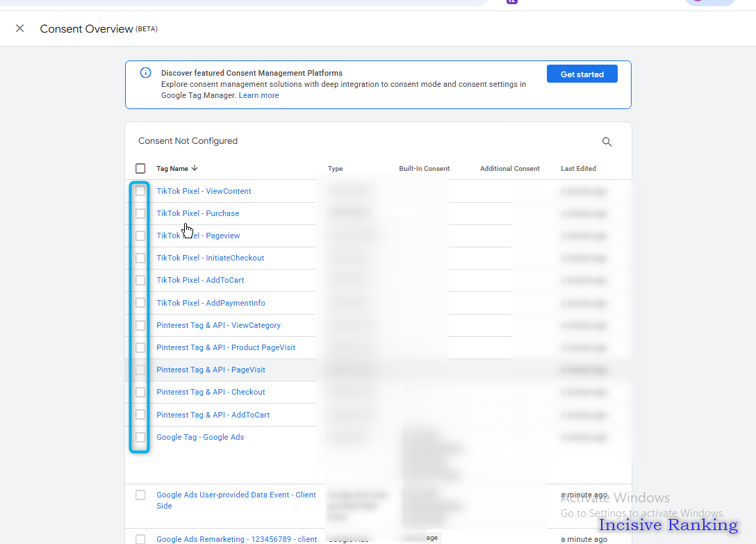Open the TikTok Pixel - Purchase tag

197,213
